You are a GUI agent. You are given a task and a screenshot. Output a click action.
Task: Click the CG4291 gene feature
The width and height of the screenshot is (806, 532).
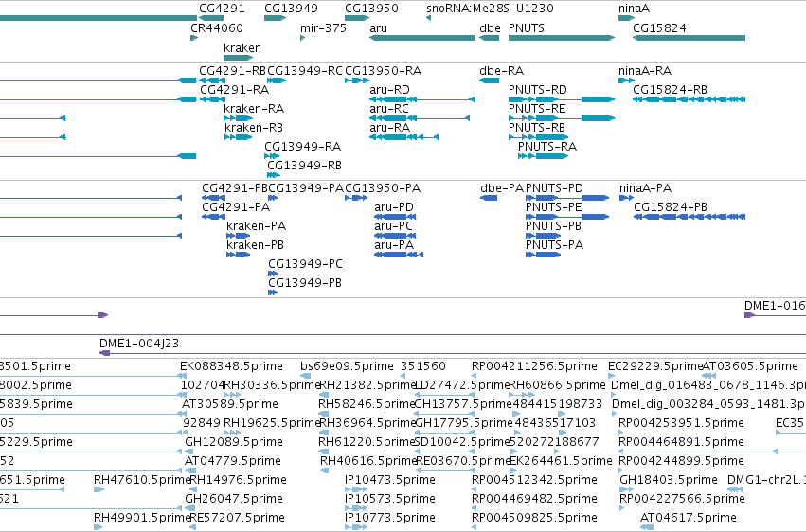point(211,18)
